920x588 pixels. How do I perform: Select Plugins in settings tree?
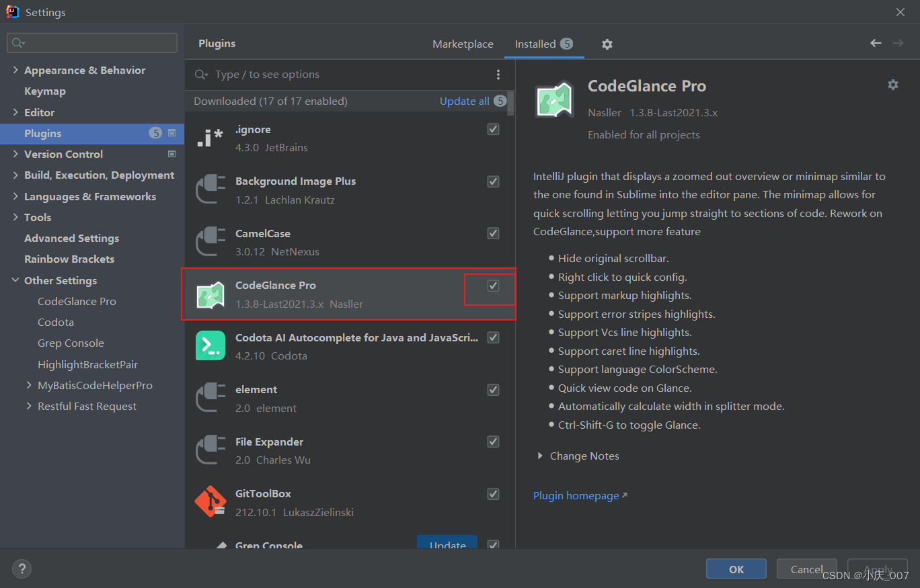click(x=92, y=133)
